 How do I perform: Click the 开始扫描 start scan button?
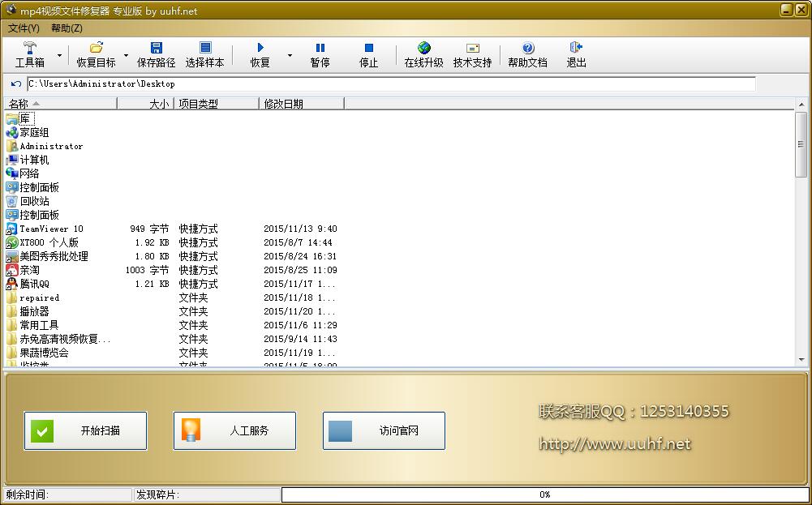(x=85, y=430)
